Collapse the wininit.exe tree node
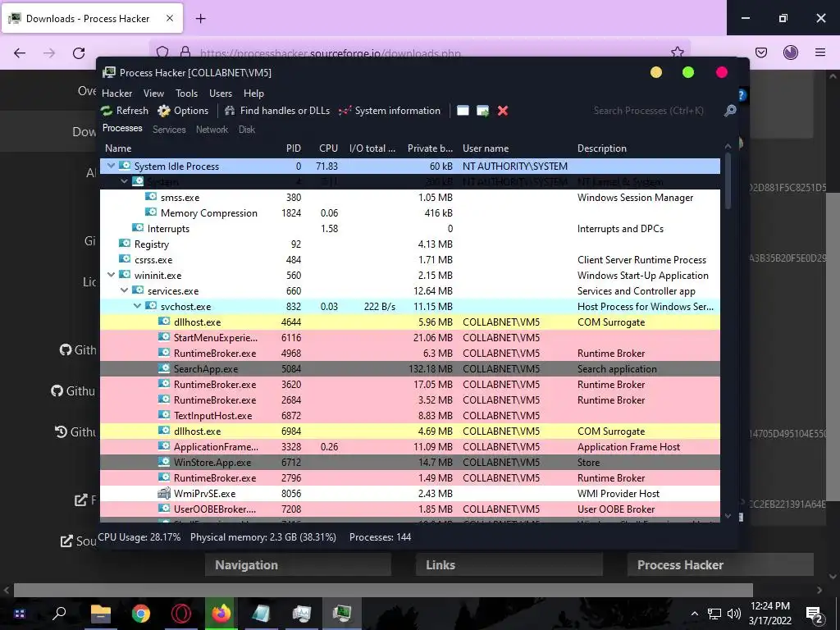The image size is (840, 630). [x=111, y=275]
